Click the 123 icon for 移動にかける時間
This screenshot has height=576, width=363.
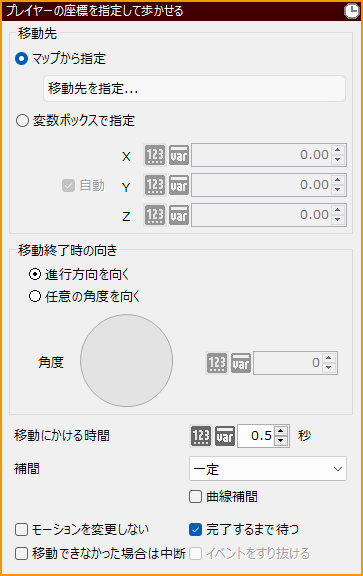[x=201, y=436]
